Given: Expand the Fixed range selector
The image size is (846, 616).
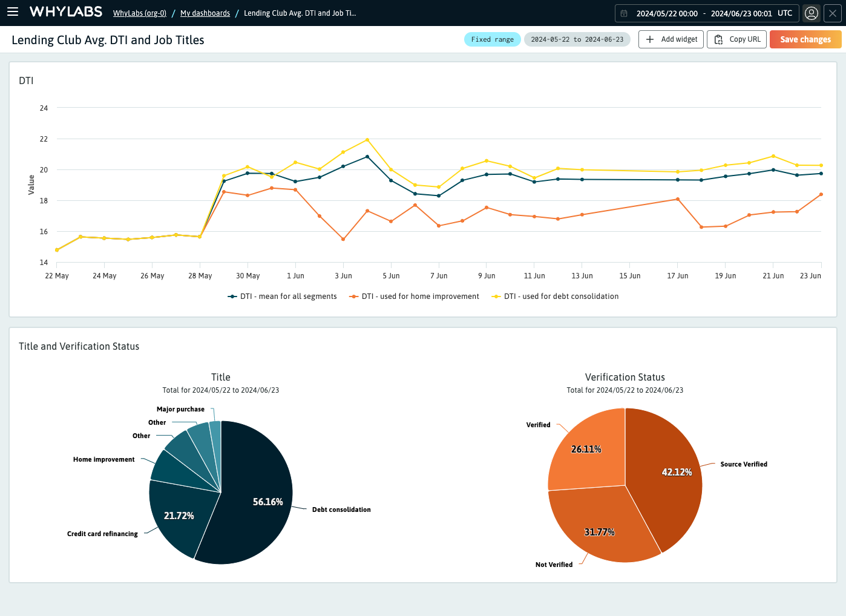Looking at the screenshot, I should click(492, 39).
